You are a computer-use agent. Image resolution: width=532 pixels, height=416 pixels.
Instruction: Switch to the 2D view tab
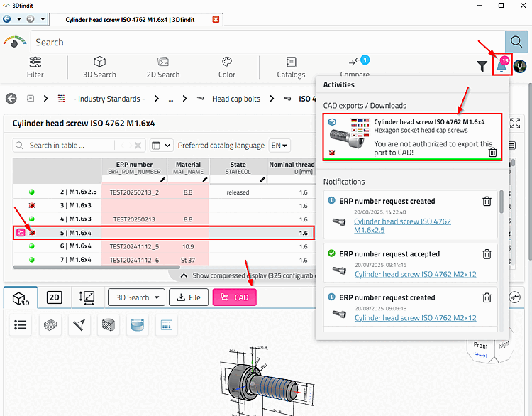pyautogui.click(x=55, y=297)
